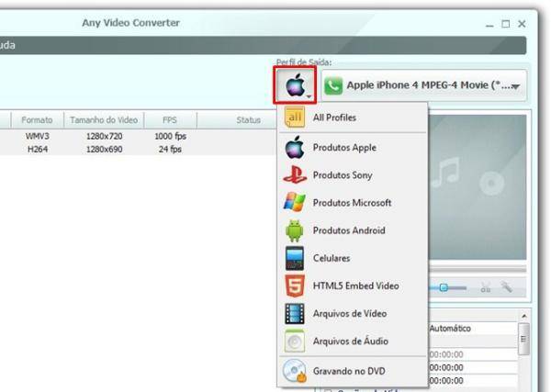Click the green Android robot icon
Viewport: 551px width, 392px height.
pyautogui.click(x=295, y=230)
